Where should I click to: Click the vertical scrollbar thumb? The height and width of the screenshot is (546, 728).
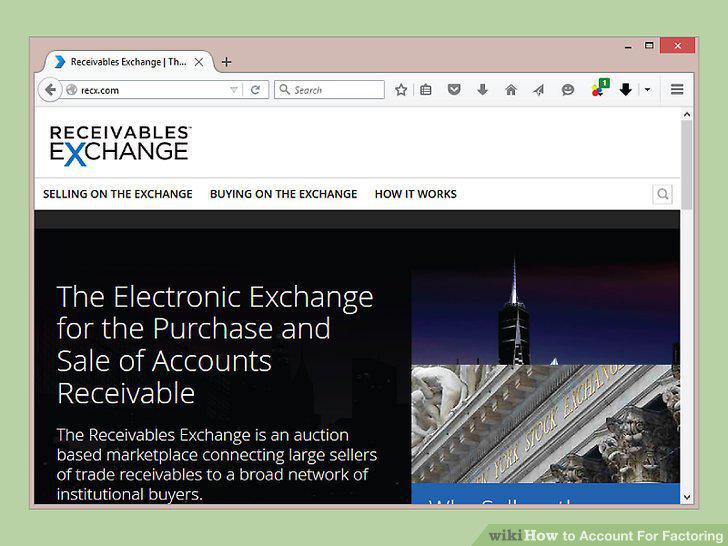coord(687,164)
